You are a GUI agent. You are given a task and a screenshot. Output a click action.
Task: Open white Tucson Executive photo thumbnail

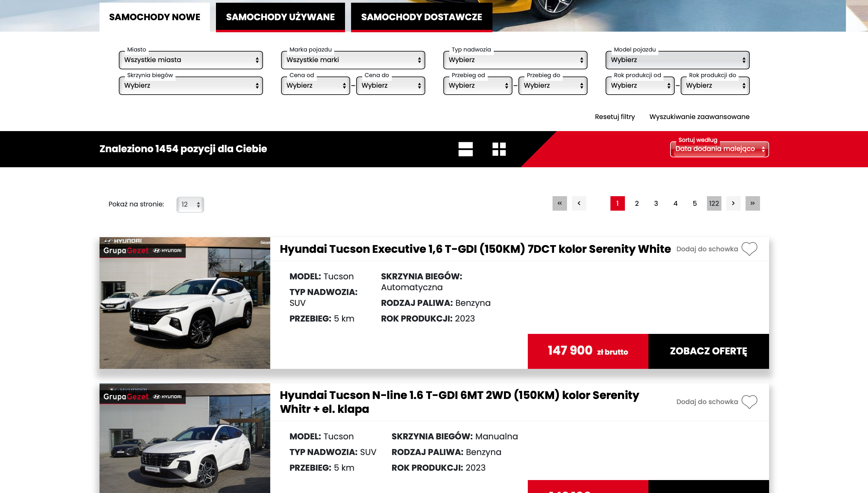(185, 303)
